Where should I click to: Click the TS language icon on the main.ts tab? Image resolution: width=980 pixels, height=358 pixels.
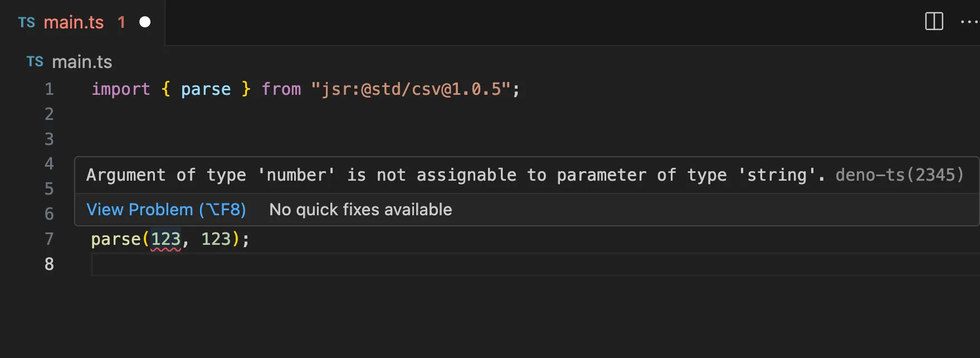[x=26, y=22]
